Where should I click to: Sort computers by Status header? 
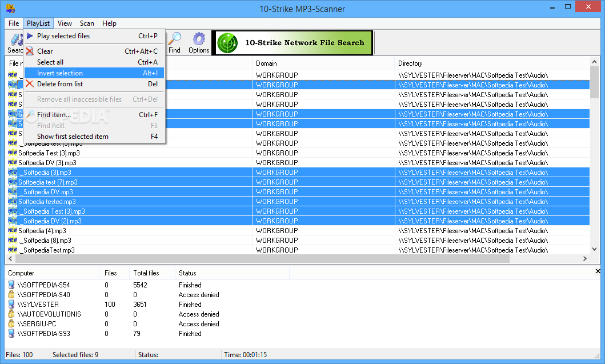231,273
